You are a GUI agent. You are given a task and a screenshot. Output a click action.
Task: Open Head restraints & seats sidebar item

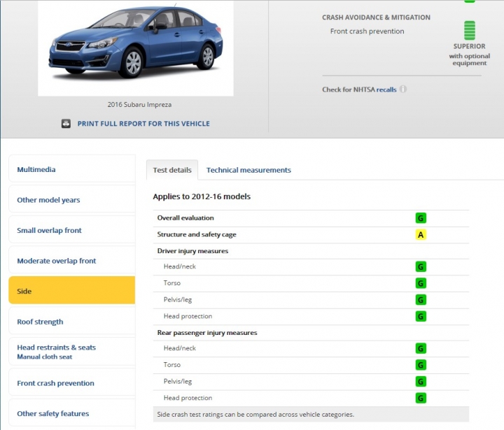coord(71,352)
